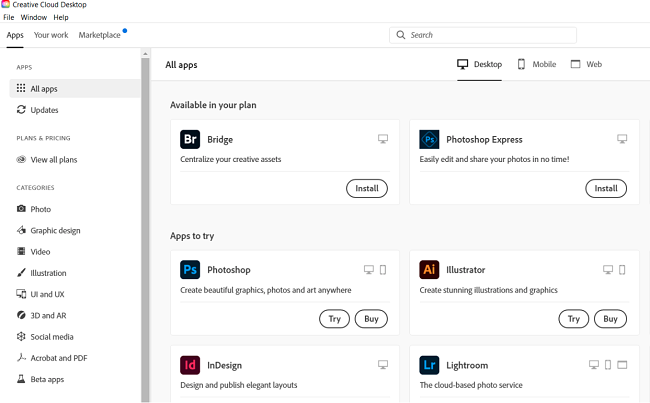Select the Photo category

click(x=41, y=209)
